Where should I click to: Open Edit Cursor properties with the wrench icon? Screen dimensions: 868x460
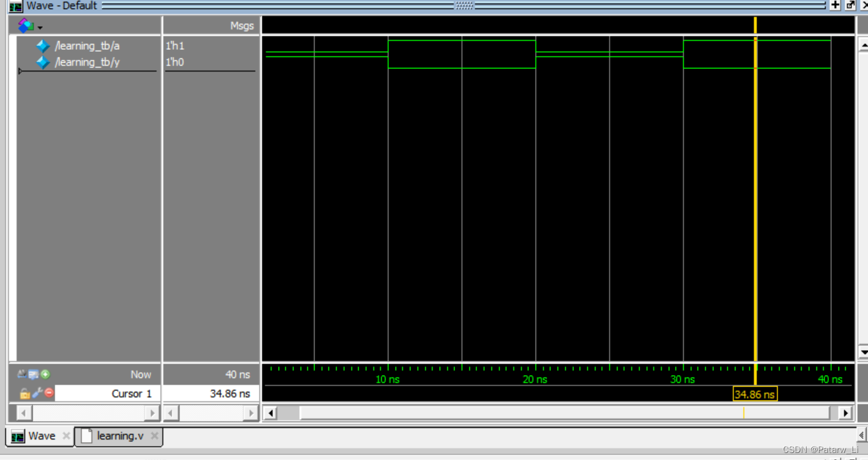point(37,392)
